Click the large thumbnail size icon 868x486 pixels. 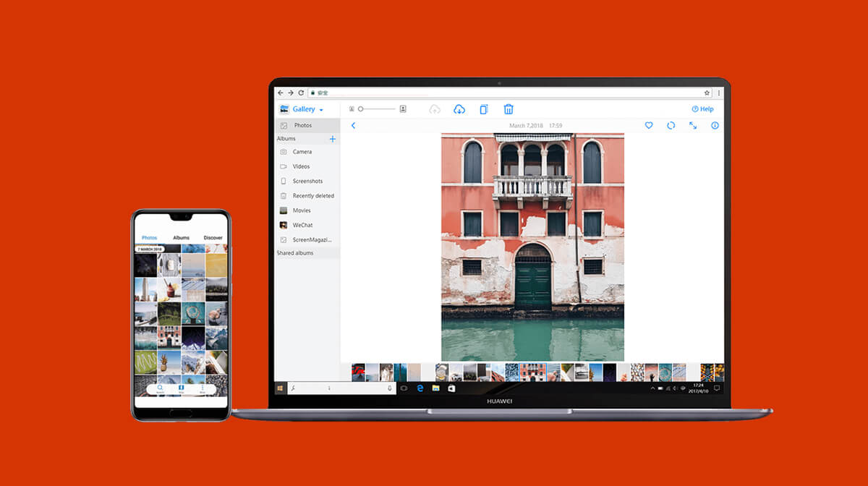(403, 109)
